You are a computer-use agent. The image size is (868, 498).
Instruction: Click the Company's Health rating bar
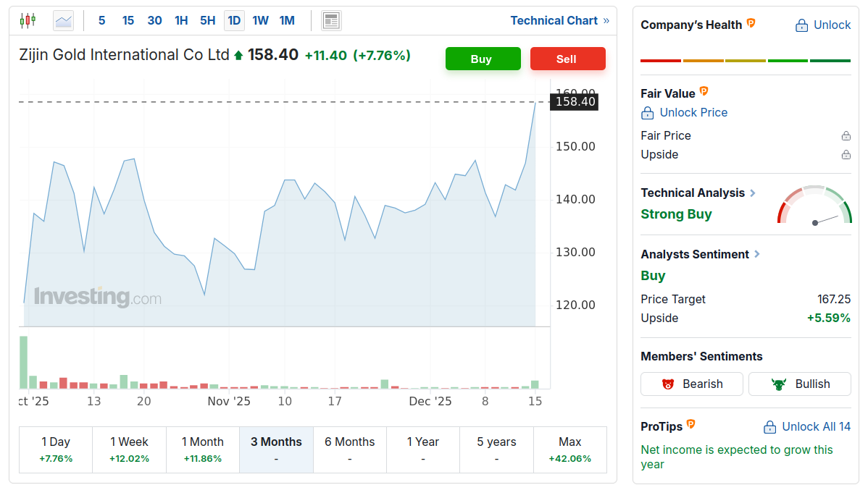point(746,61)
